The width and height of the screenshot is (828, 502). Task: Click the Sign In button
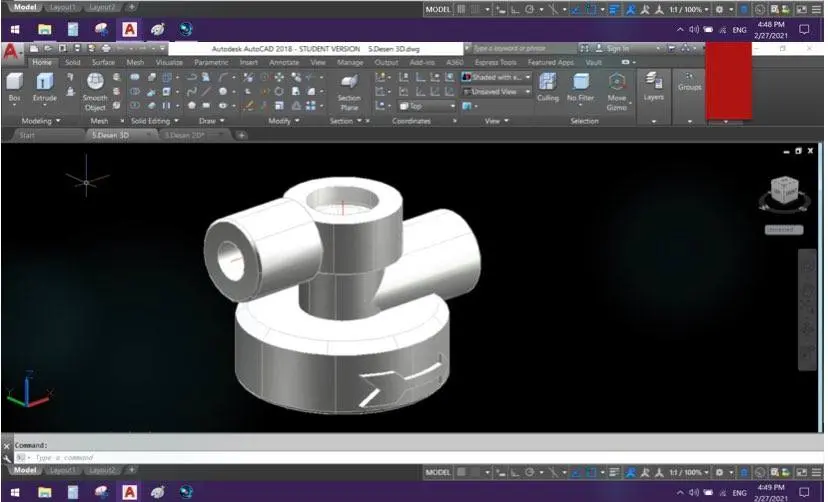tap(617, 49)
